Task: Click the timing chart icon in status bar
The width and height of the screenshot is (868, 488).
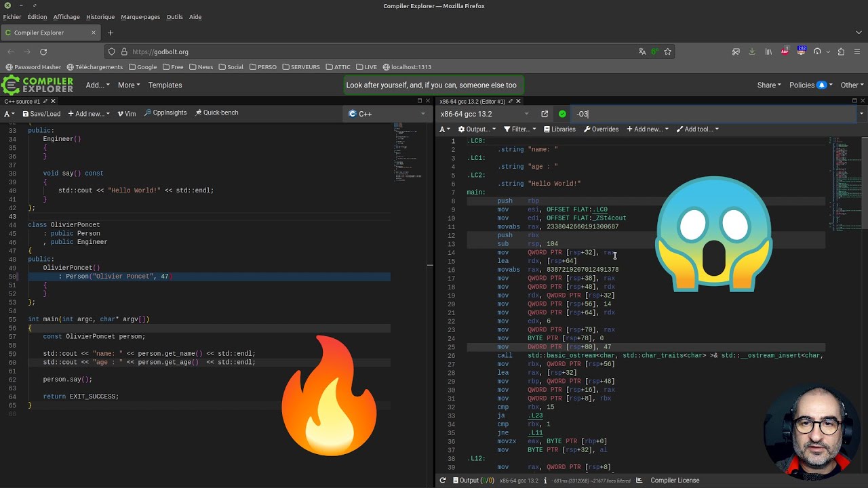Action: click(x=639, y=481)
